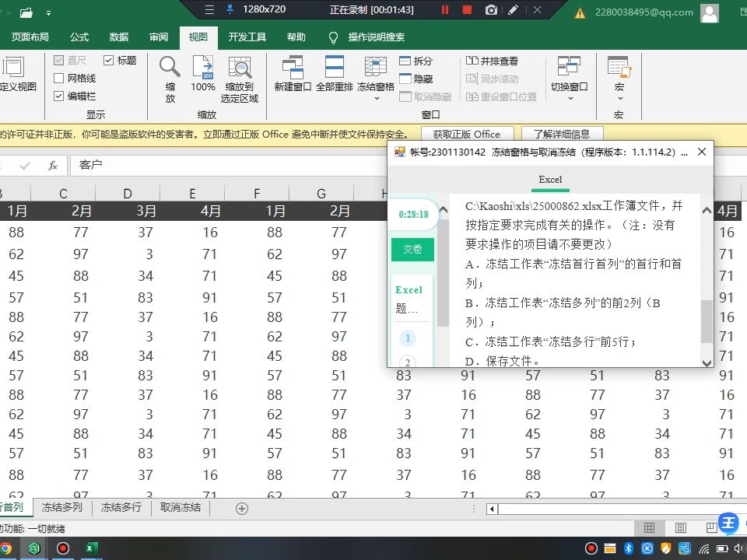
Task: Click the insert function fx icon
Action: point(52,165)
